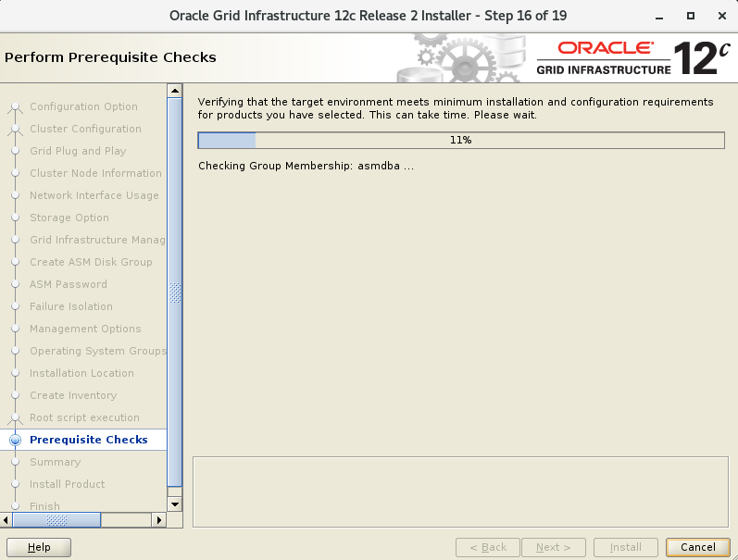Image resolution: width=738 pixels, height=560 pixels.
Task: Select the Prerequisite Checks step
Action: click(89, 440)
